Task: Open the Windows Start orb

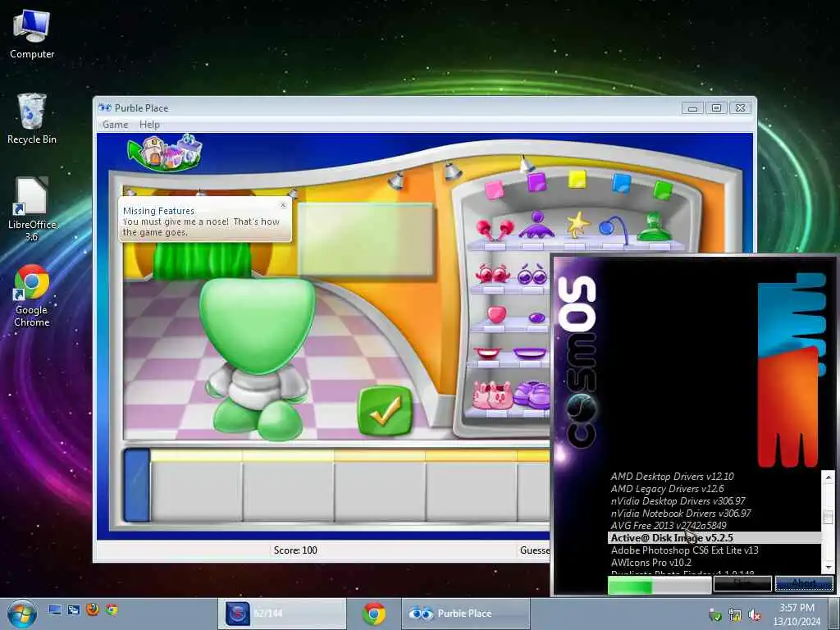Action: tap(22, 614)
